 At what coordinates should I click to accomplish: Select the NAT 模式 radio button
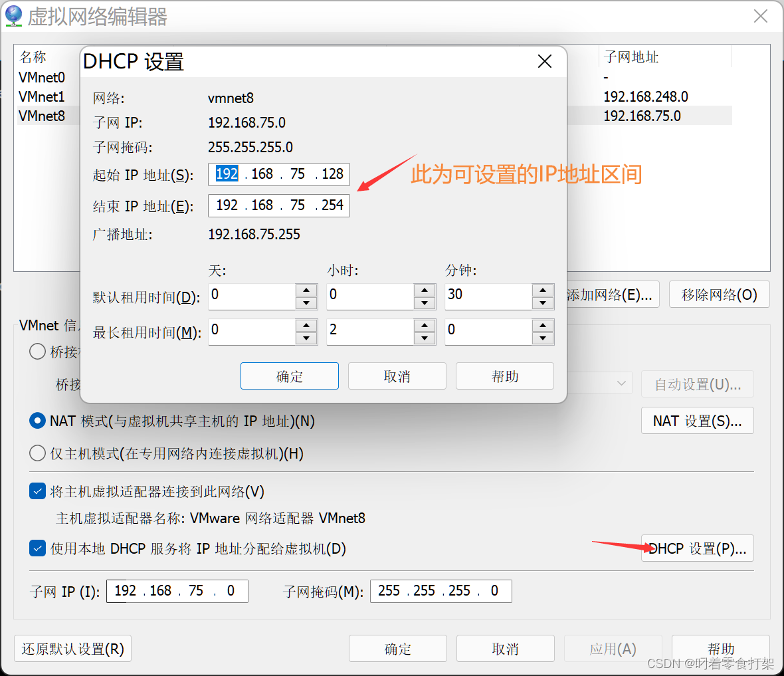37,420
